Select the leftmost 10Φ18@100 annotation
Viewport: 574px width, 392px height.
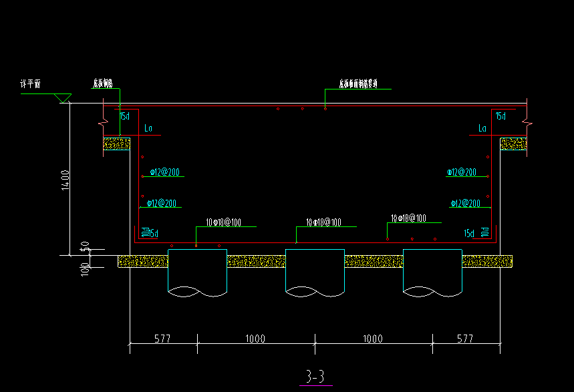224,222
